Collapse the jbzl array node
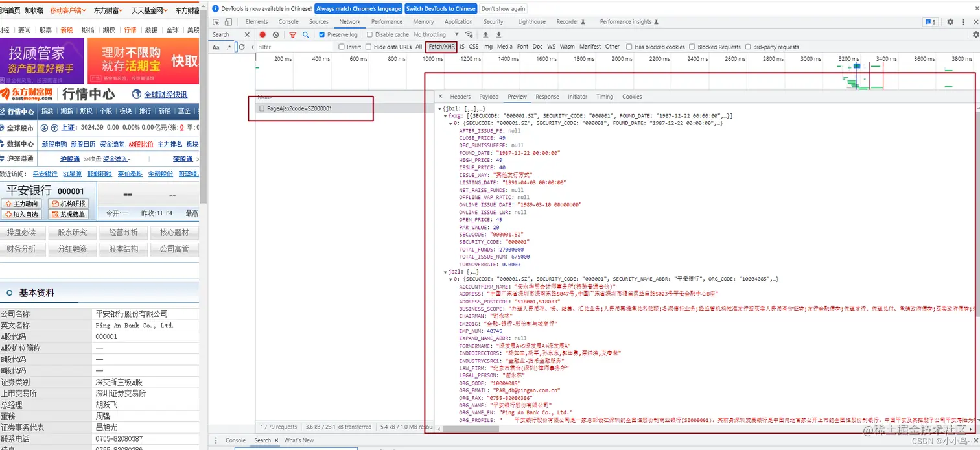 coord(445,272)
